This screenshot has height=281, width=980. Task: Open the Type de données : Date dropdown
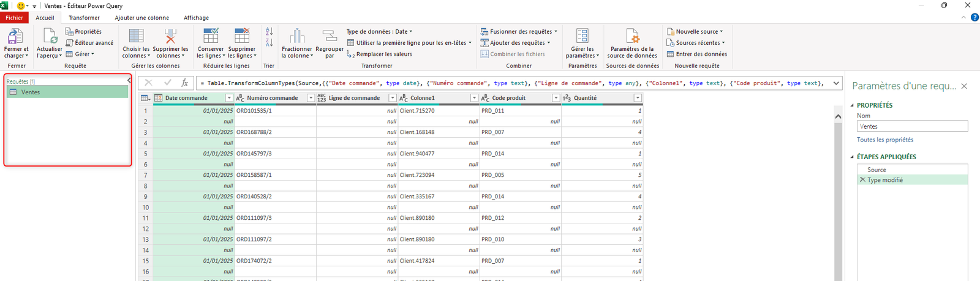379,31
